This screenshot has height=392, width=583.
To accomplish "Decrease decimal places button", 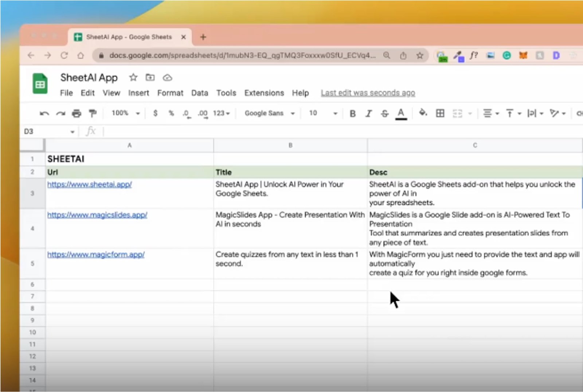I will (186, 114).
